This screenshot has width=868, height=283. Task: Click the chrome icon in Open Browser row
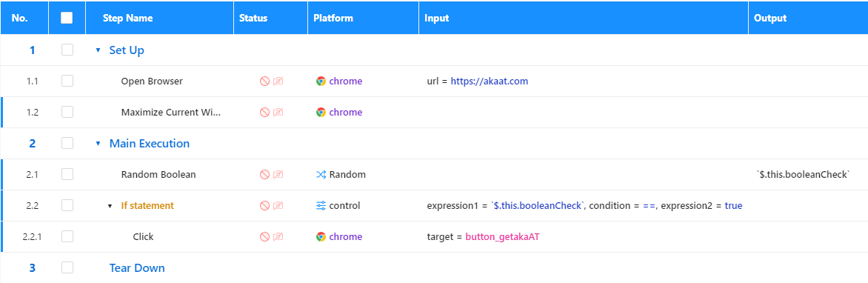click(x=321, y=81)
